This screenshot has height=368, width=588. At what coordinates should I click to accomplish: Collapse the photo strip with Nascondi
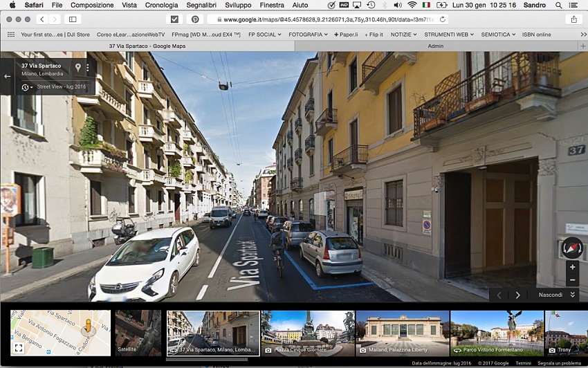(556, 295)
